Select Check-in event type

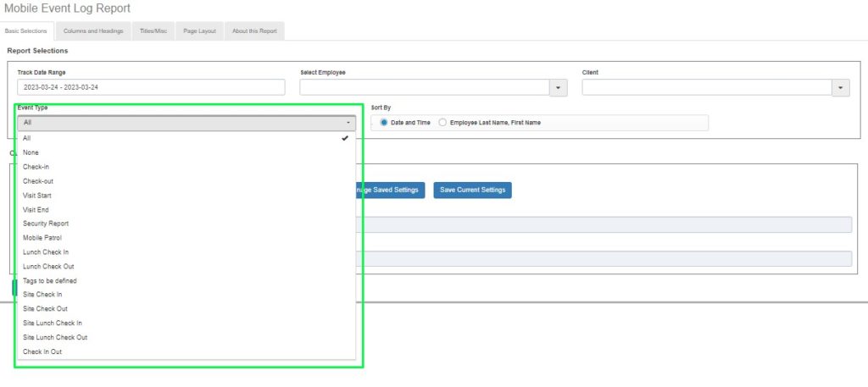tap(36, 167)
